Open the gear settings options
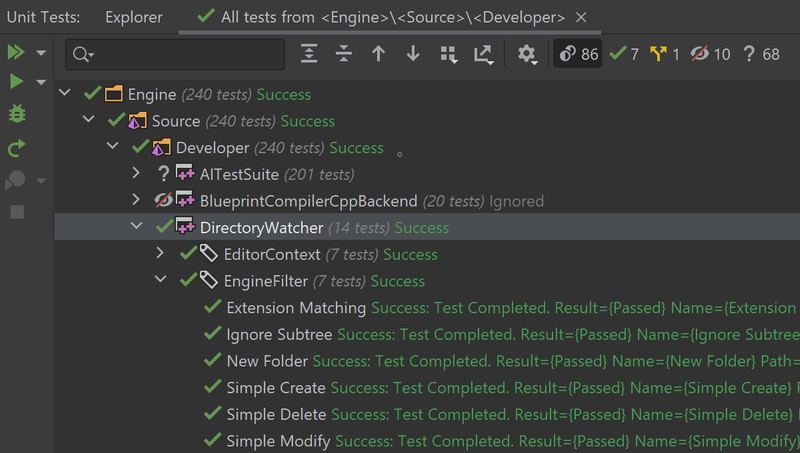The width and height of the screenshot is (800, 453). [527, 54]
